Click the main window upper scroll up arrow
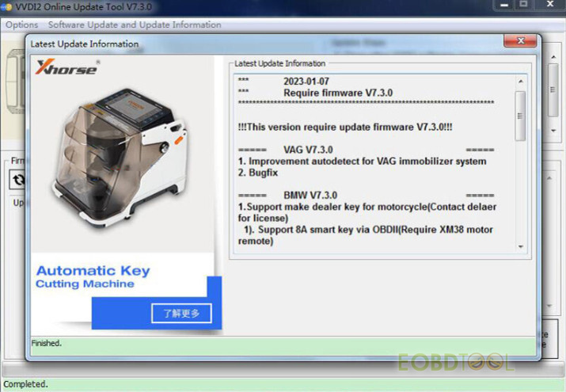The height and width of the screenshot is (392, 566). (553, 57)
